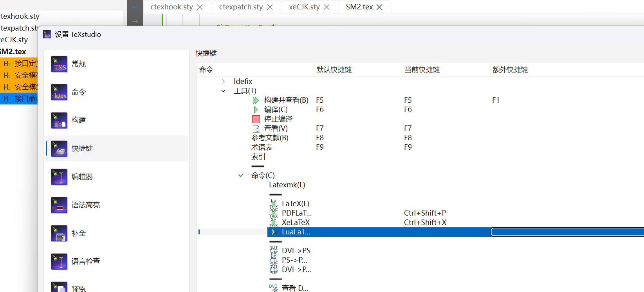Select the F1 extra shortcut cell
Image resolution: width=644 pixels, height=292 pixels.
click(x=496, y=100)
